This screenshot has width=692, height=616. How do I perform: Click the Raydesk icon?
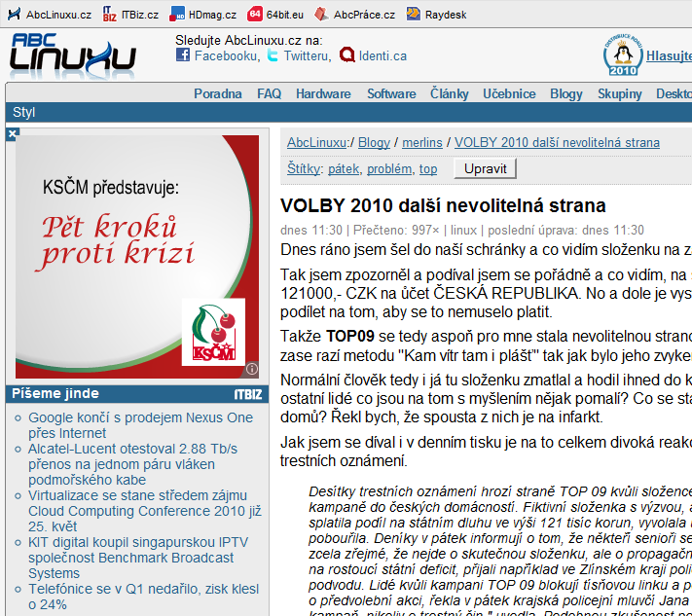click(x=413, y=14)
